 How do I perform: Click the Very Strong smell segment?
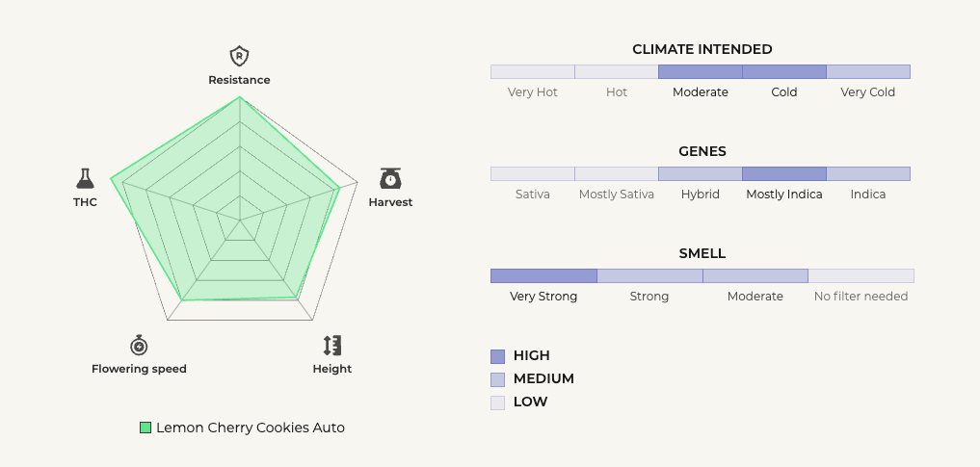pos(543,276)
